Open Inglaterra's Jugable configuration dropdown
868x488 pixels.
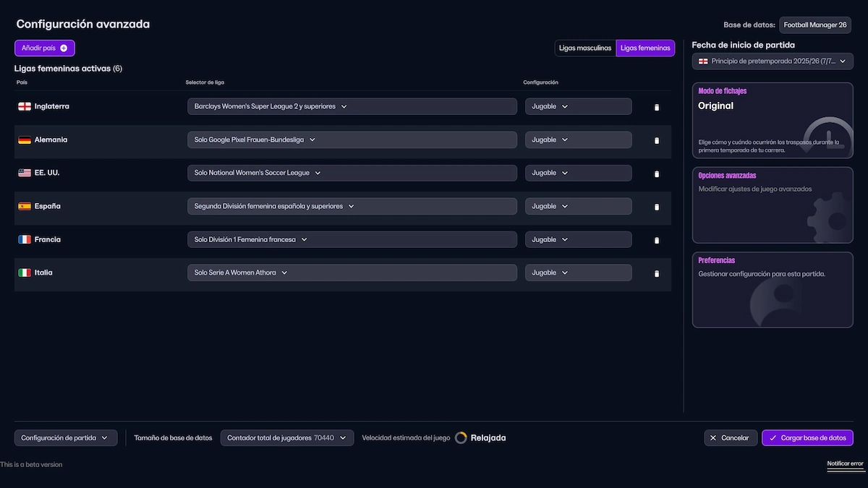pos(579,106)
